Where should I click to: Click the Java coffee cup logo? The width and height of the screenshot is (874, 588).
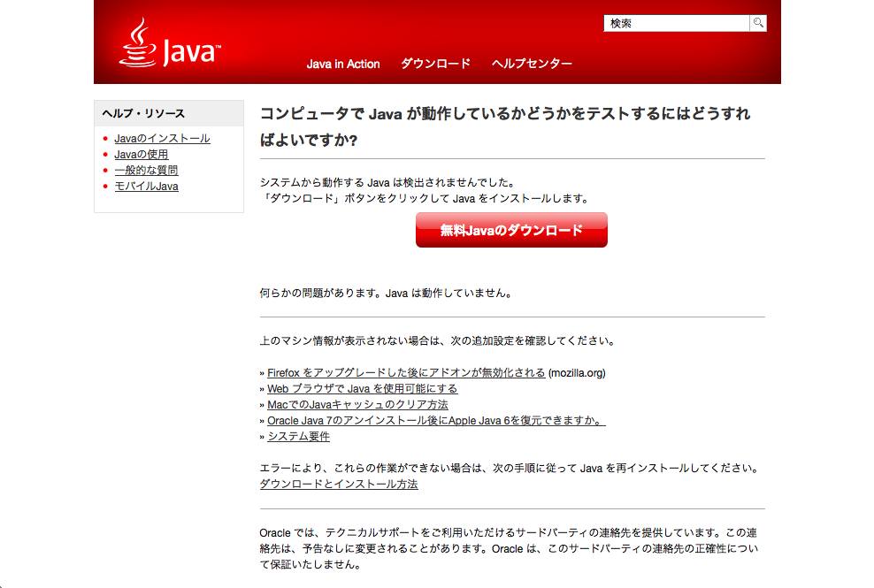[169, 46]
